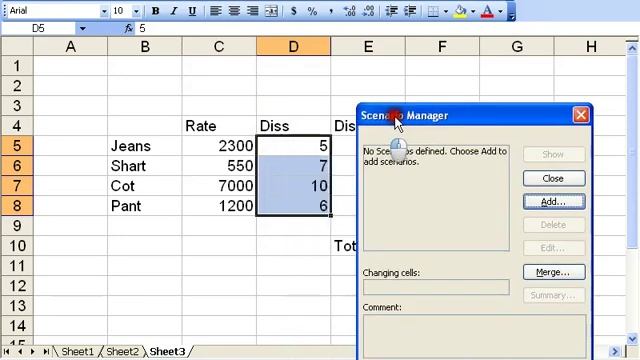This screenshot has height=360, width=640.
Task: Select column B header
Action: 145,47
